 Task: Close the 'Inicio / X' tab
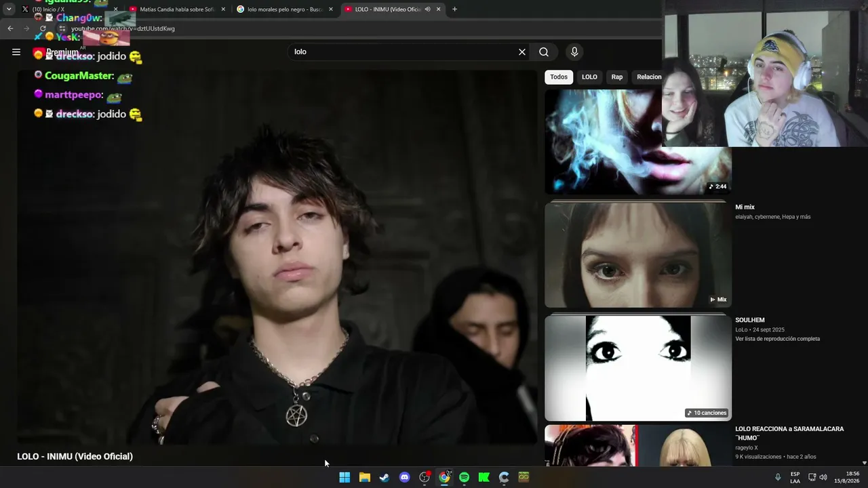[117, 9]
